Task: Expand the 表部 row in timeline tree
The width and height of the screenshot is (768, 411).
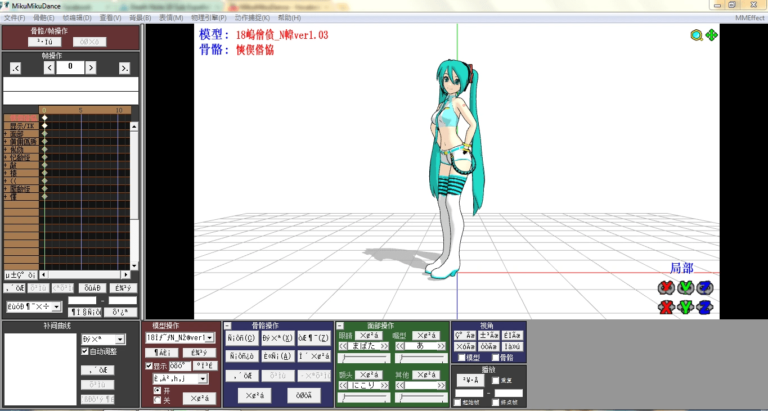Action: coord(6,134)
